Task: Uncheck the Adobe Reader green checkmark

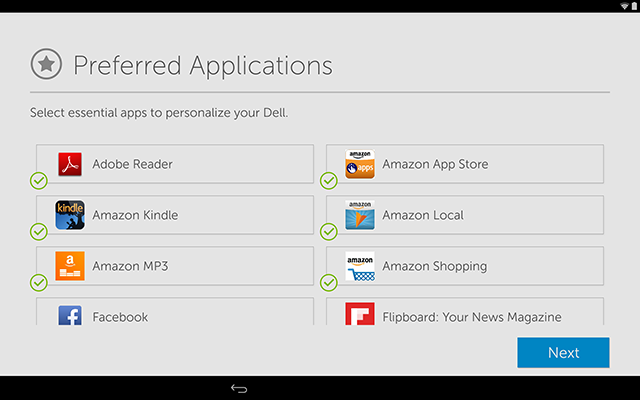Action: pyautogui.click(x=39, y=181)
